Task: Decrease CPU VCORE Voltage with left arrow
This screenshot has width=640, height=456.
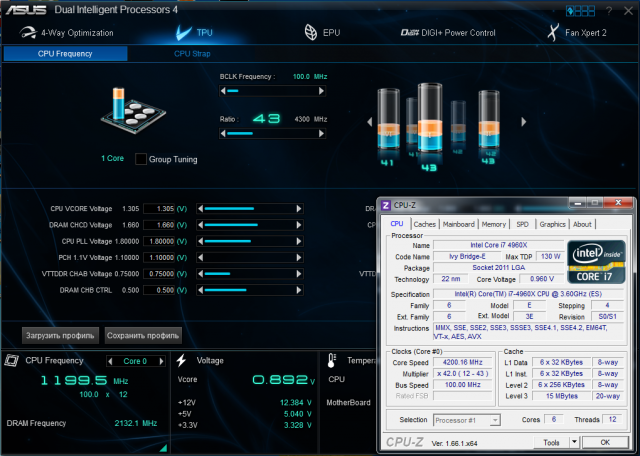Action: coord(200,209)
